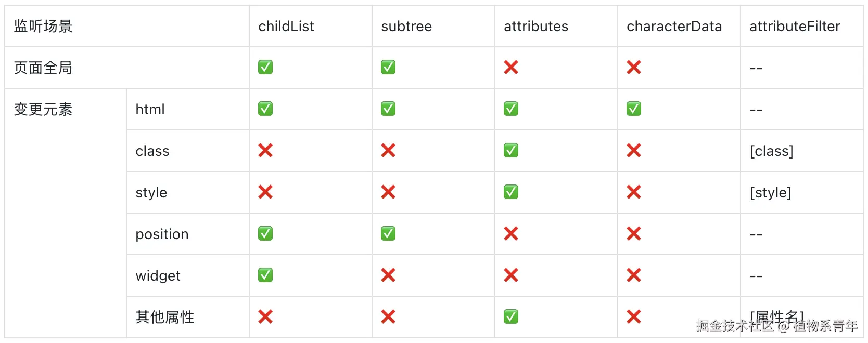This screenshot has height=343, width=868.
Task: Click the red cross for 页面全局 attributes
Action: 511,68
